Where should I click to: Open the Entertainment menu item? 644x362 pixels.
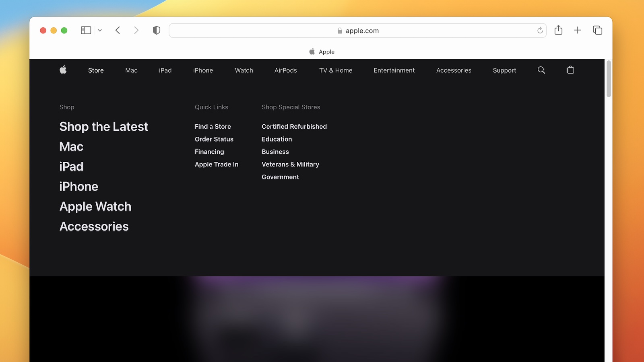[394, 70]
